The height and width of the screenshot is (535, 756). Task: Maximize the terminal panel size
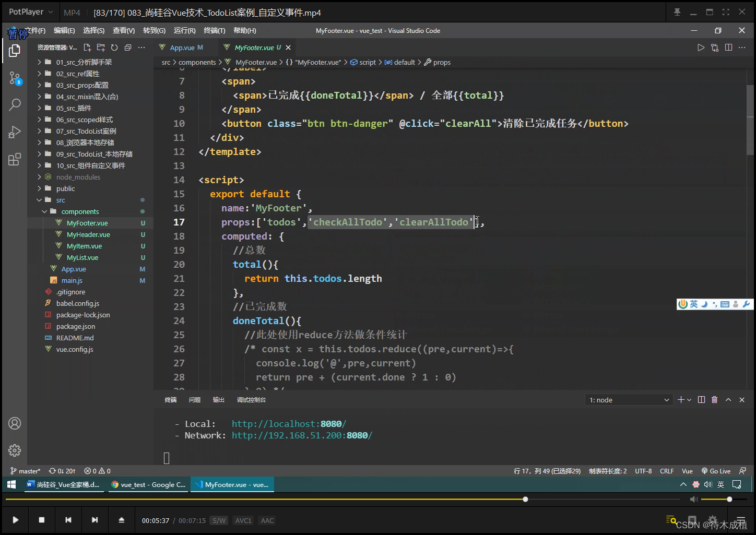[x=728, y=400]
